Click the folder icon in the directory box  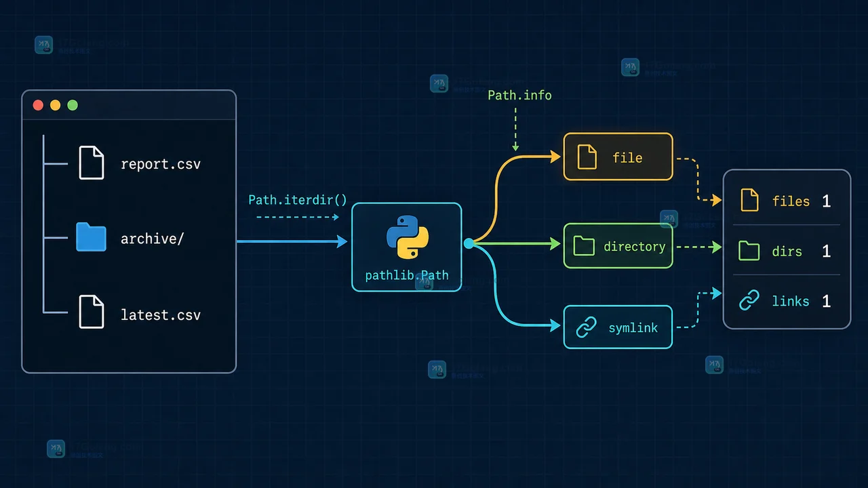(x=584, y=245)
